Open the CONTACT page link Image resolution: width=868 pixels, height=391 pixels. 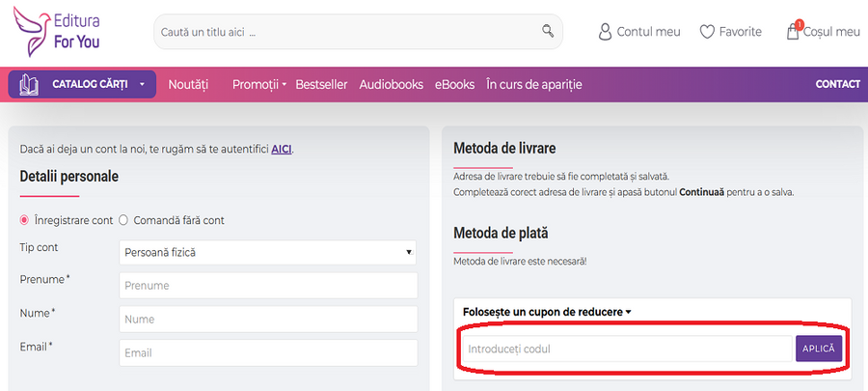tap(837, 84)
